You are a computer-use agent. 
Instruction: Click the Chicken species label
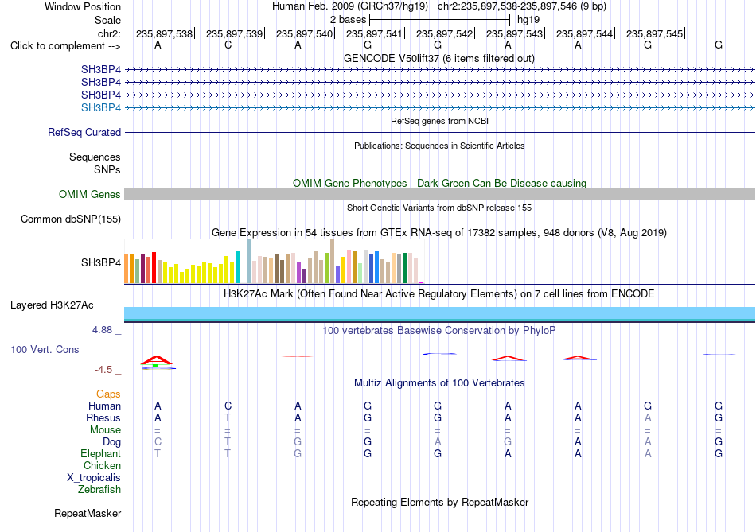pos(102,465)
